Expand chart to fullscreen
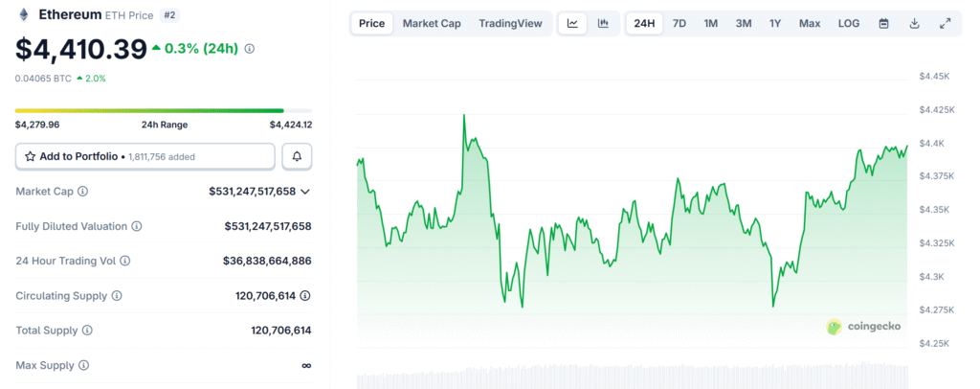Screen dimensions: 980x389 tap(946, 23)
